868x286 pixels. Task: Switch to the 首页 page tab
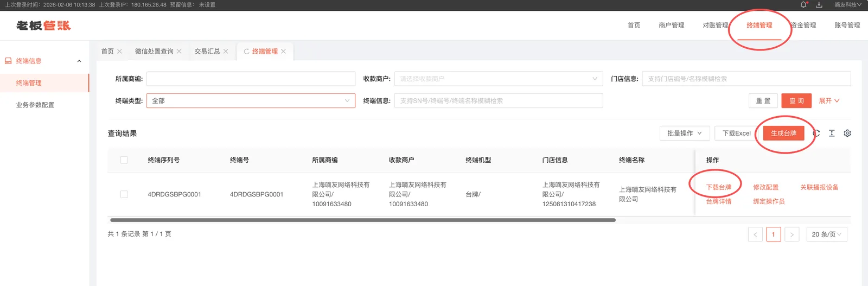107,52
